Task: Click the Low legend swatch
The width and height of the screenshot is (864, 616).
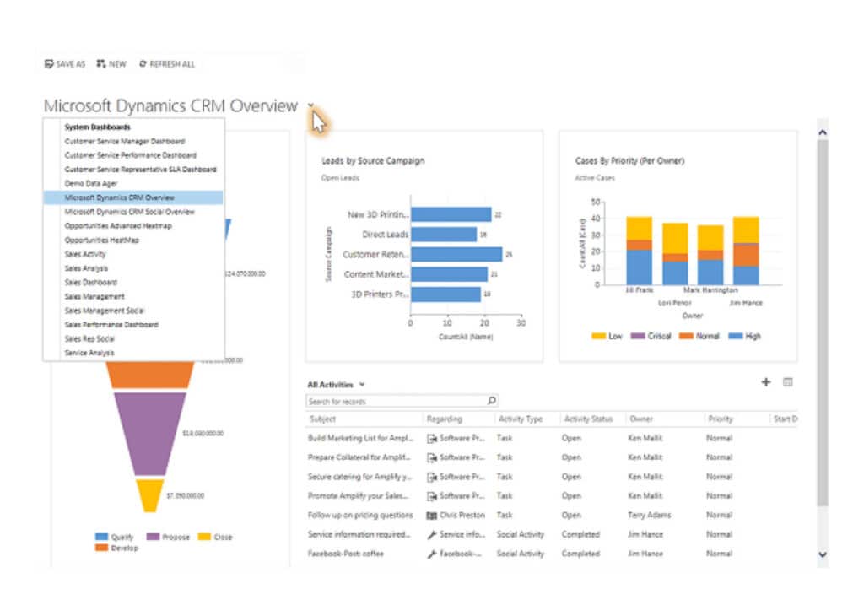Action: click(x=598, y=336)
